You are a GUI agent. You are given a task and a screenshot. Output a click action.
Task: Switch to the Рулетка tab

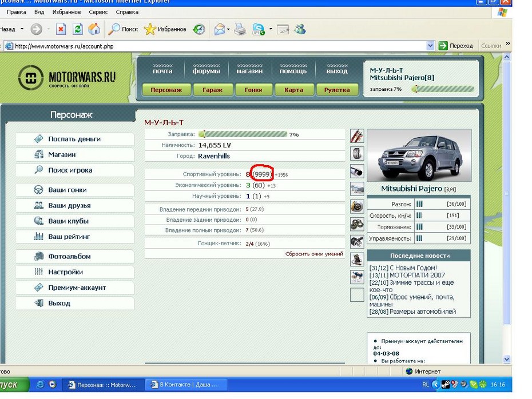337,90
